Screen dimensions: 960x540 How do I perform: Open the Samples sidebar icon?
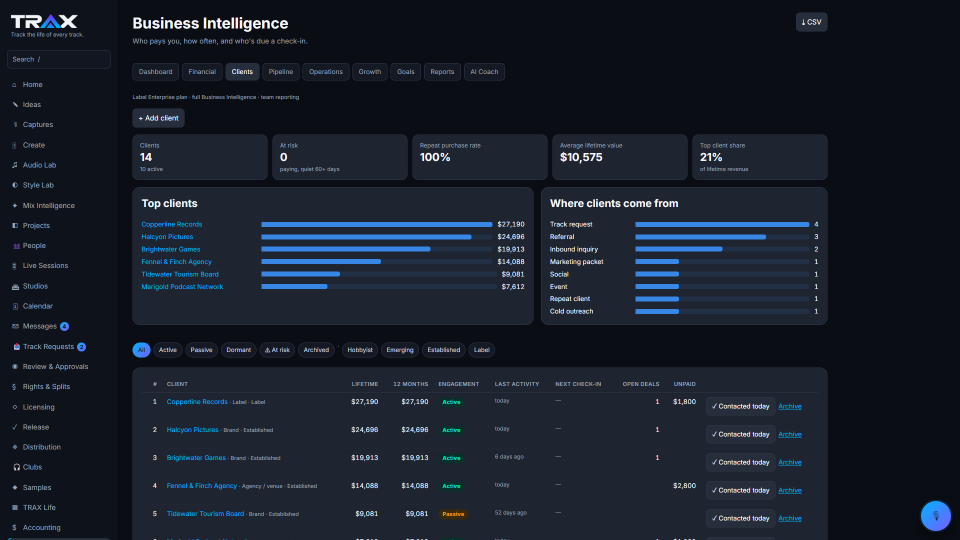point(15,487)
